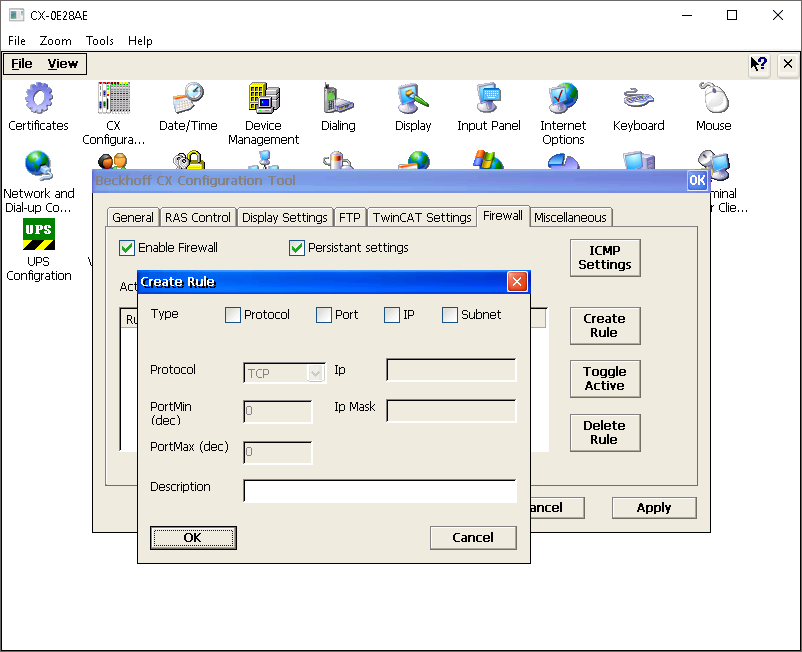
Task: Click the PortMax (dec) input field
Action: [278, 453]
